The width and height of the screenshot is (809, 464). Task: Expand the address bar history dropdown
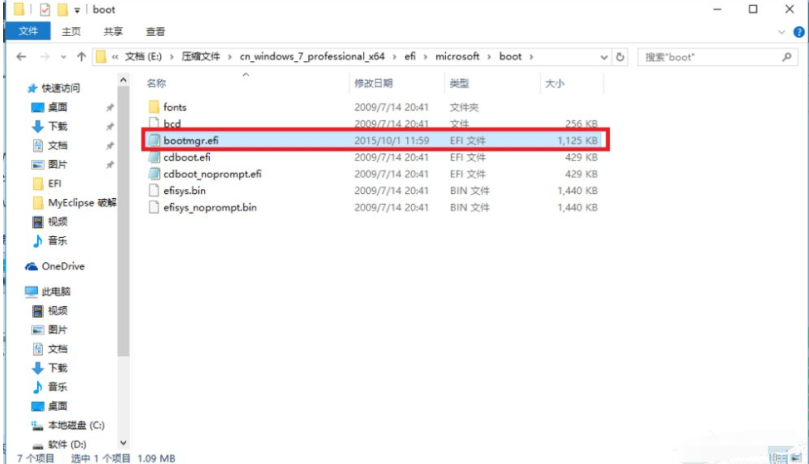pos(604,57)
